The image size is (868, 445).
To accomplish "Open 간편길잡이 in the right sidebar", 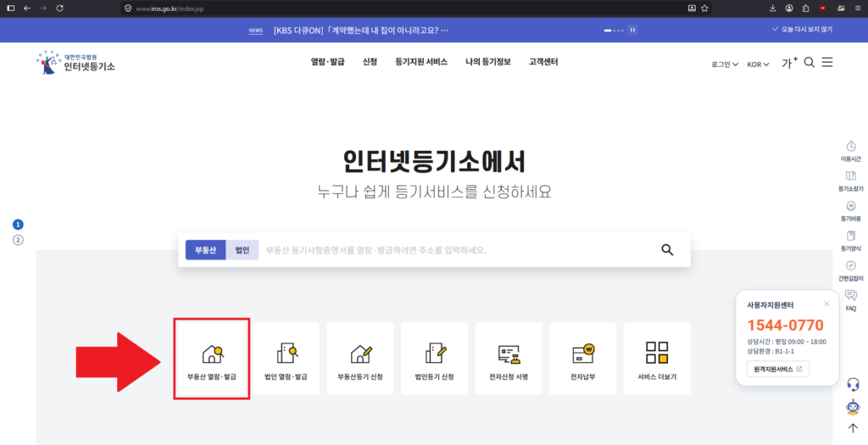I will tap(851, 270).
